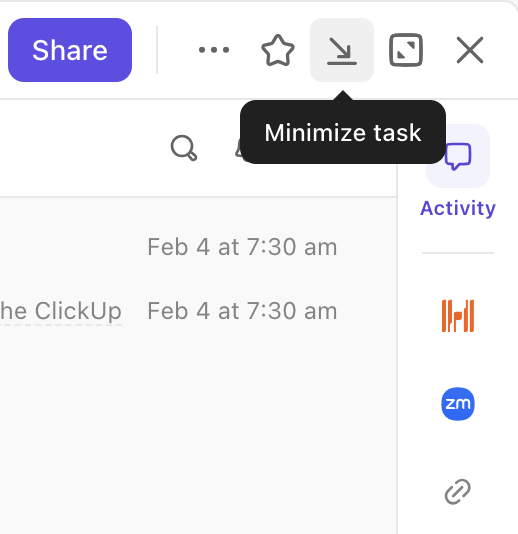Open the three-dot more options menu
Image resolution: width=518 pixels, height=534 pixels.
click(214, 50)
